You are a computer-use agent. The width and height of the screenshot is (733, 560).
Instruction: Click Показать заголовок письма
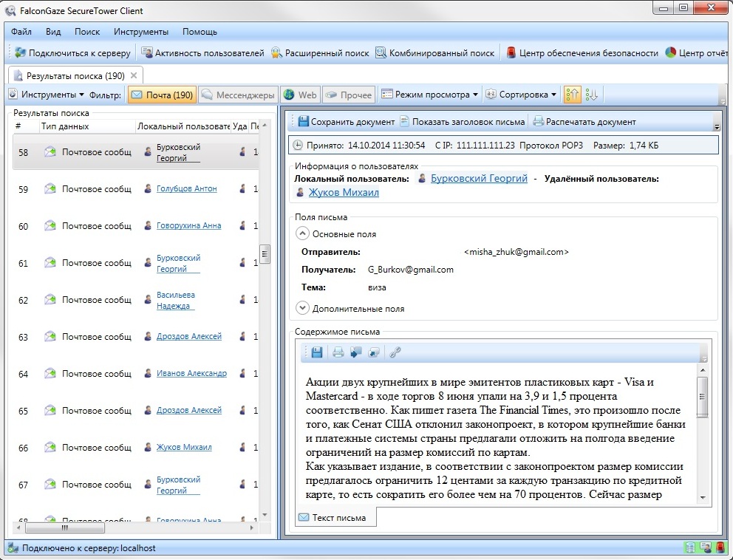click(463, 122)
